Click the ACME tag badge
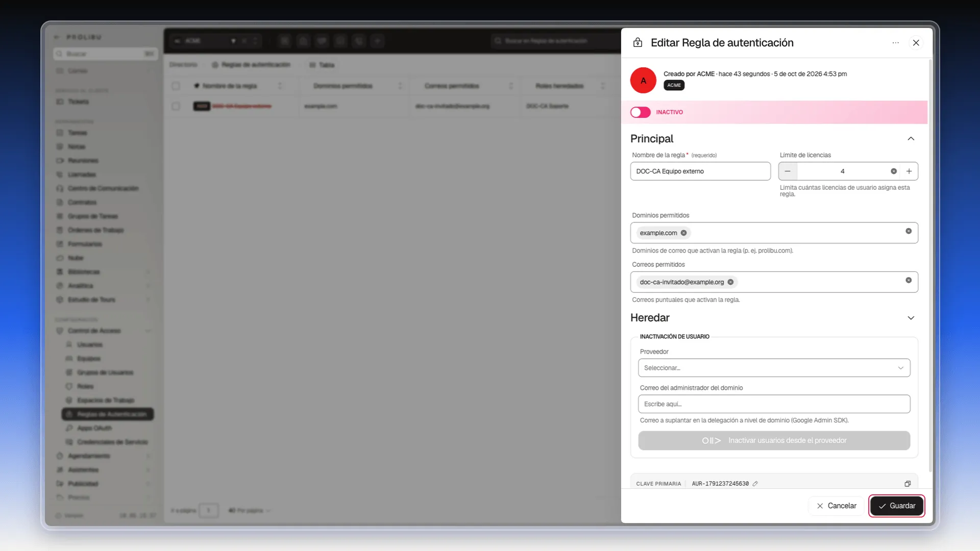This screenshot has width=980, height=551. (x=674, y=85)
